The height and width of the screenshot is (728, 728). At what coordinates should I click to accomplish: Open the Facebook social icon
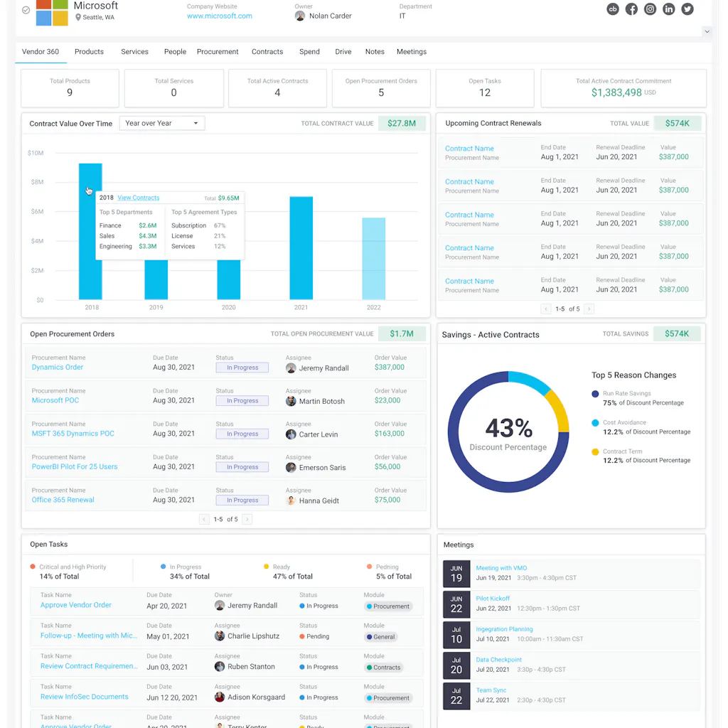(631, 9)
